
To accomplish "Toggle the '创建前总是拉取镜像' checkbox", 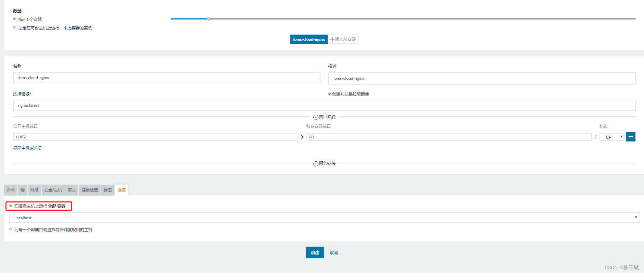I will pos(330,94).
